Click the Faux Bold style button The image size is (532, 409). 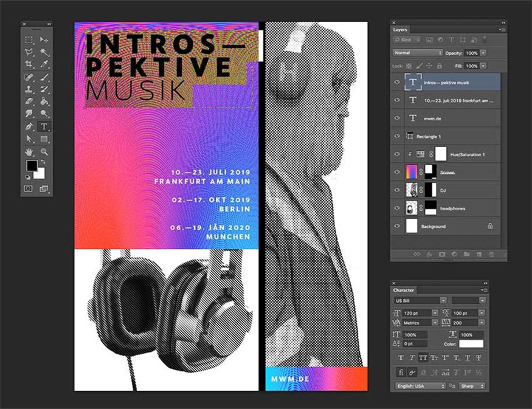399,358
